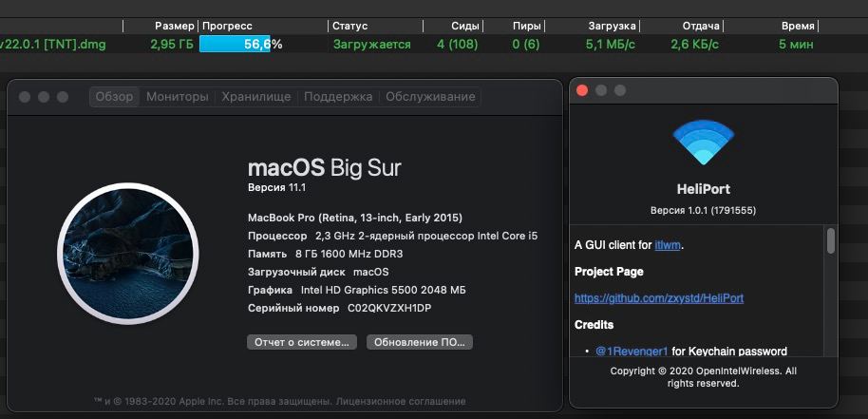Click the MacBook Pro model line
The height and width of the screenshot is (419, 868).
(355, 218)
